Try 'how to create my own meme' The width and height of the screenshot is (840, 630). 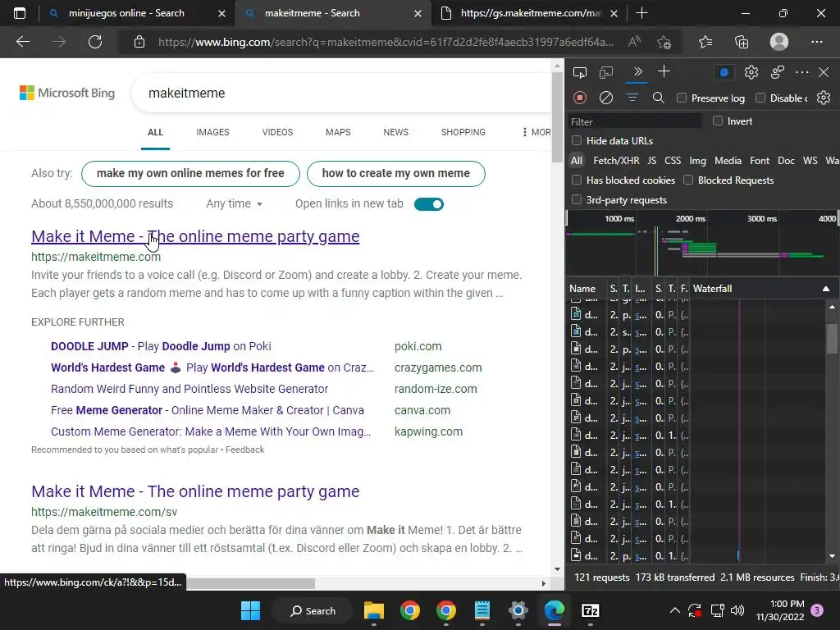pyautogui.click(x=396, y=174)
